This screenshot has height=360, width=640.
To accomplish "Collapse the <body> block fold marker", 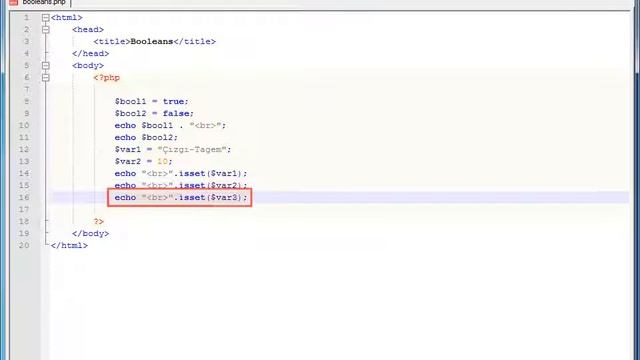I will pos(46,65).
